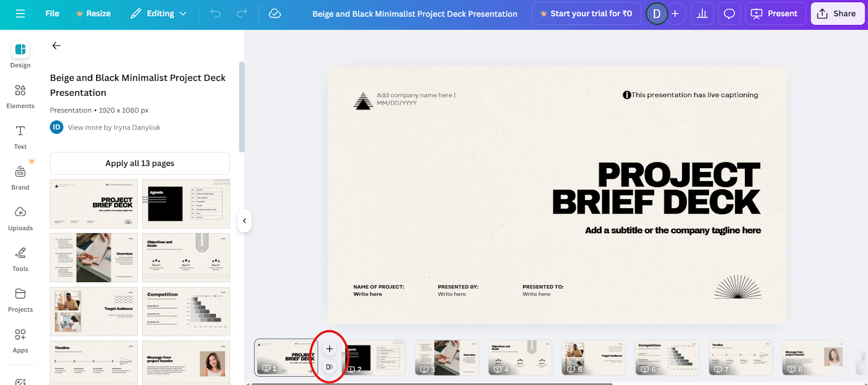Click the analytics bar chart icon
The width and height of the screenshot is (868, 385).
pos(702,14)
